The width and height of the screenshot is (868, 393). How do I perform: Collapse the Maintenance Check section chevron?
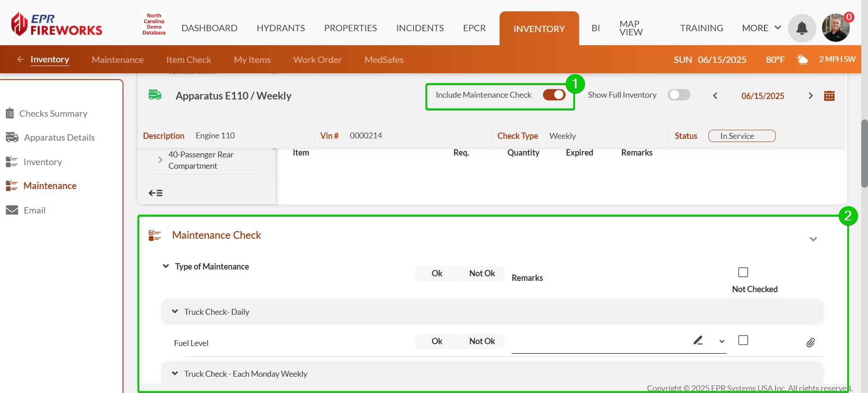(813, 239)
